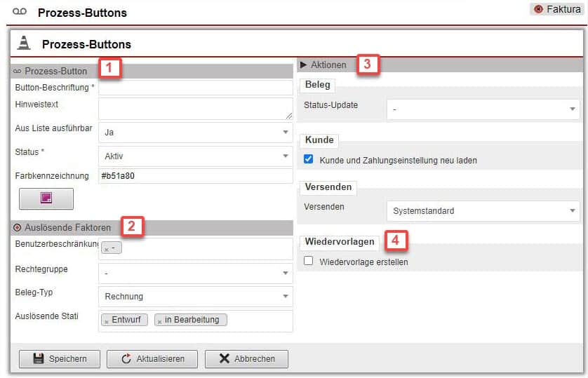Click the Speichern button

(x=60, y=358)
